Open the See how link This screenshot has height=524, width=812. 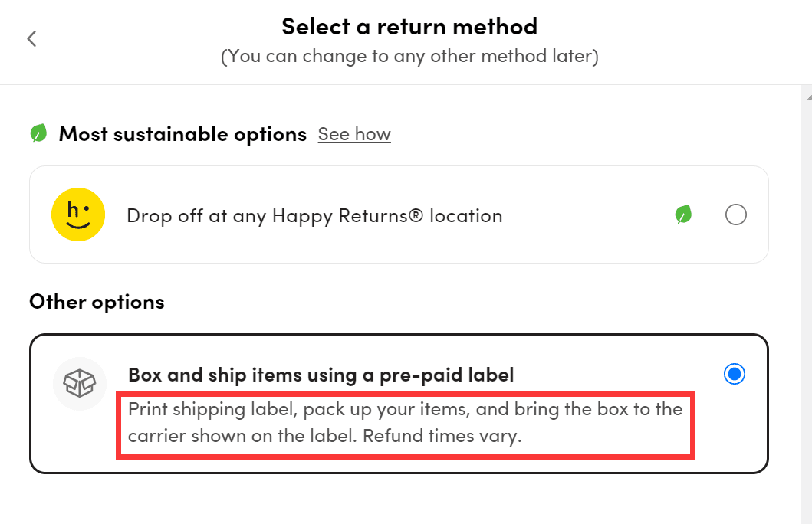(x=354, y=134)
